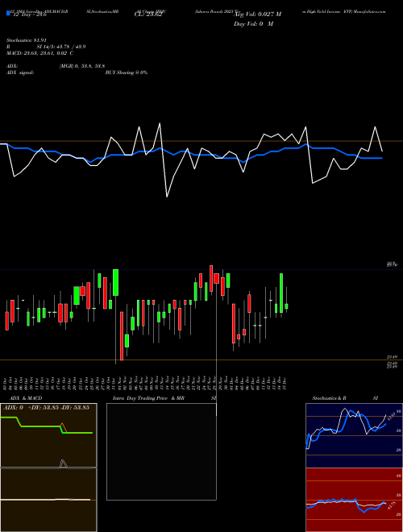The height and width of the screenshot is (532, 403).
Task: Select the 'BUY Slowing @ 0%' signal text
Action: pyautogui.click(x=127, y=73)
